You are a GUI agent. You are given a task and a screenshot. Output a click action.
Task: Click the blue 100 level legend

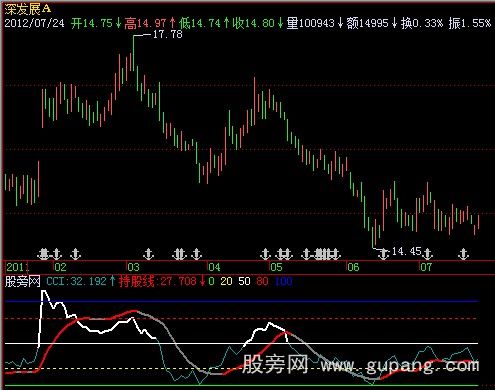coord(284,281)
